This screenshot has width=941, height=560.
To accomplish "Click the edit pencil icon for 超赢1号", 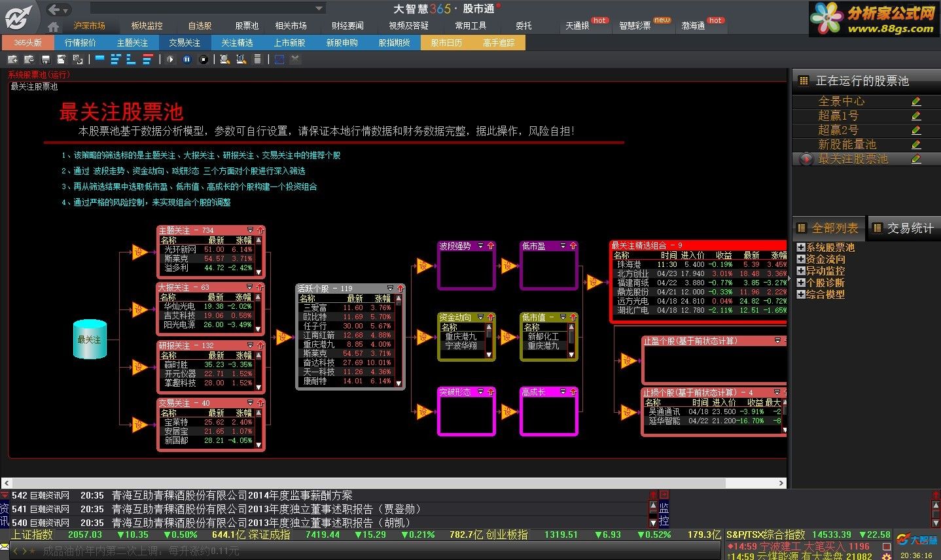I will tap(916, 116).
